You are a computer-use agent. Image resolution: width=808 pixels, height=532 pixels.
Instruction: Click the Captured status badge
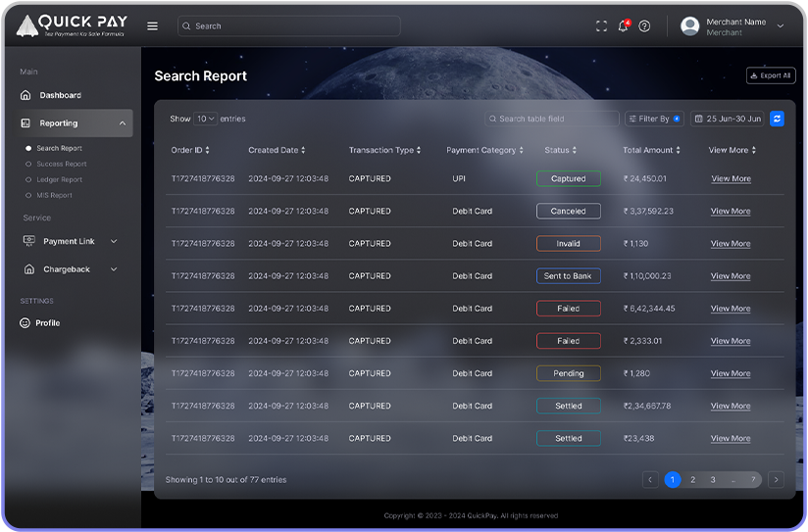coord(569,178)
